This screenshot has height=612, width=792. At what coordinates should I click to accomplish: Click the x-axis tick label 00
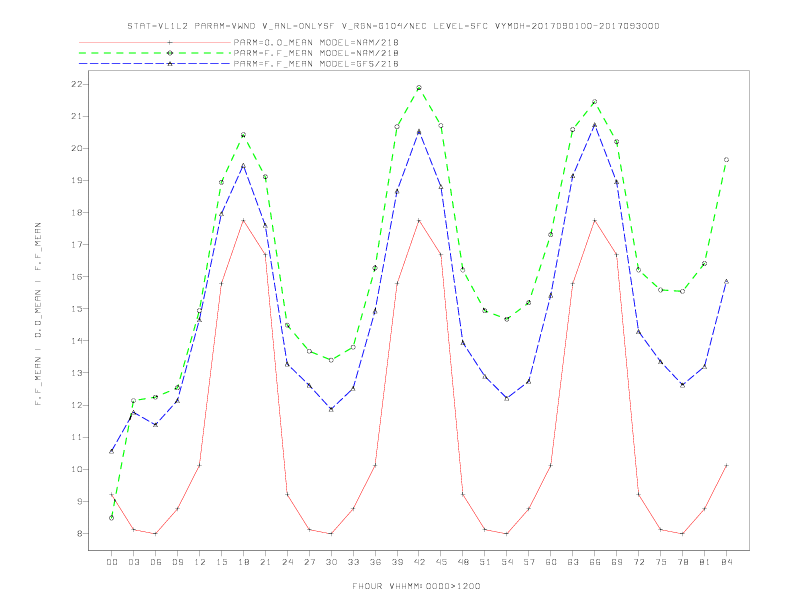click(x=112, y=562)
